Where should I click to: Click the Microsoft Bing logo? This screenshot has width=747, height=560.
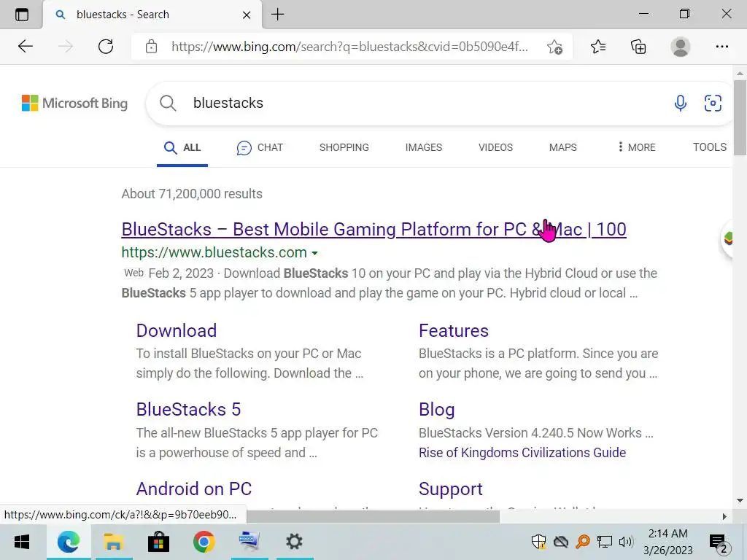75,103
